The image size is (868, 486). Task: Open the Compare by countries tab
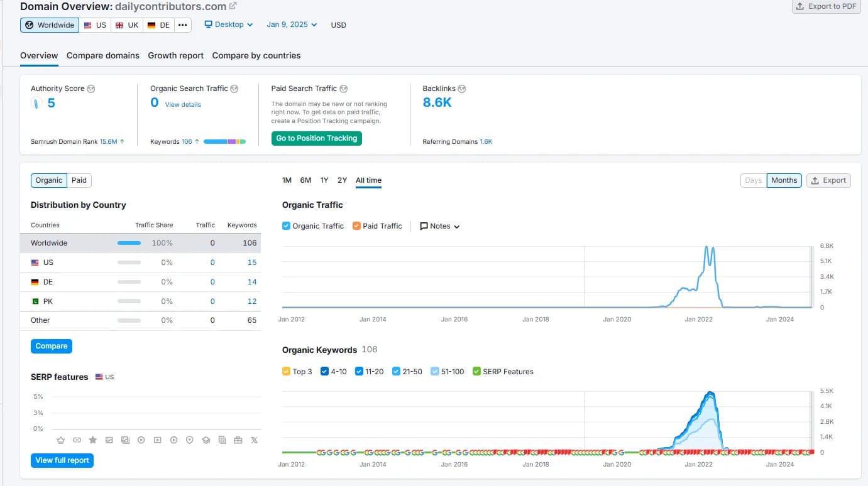tap(256, 56)
